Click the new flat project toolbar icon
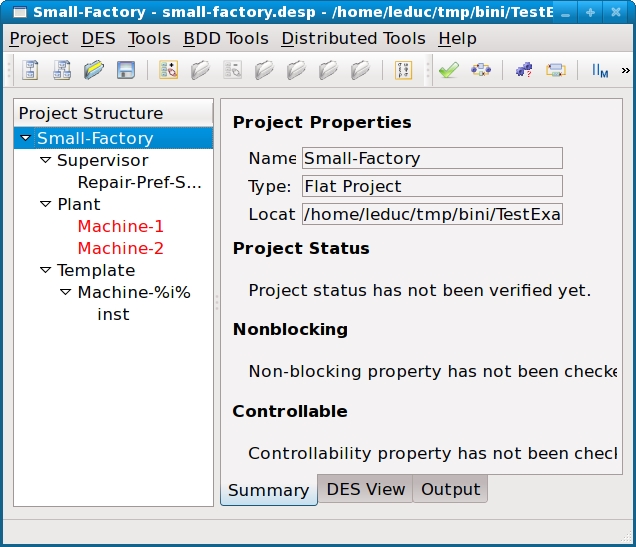 (x=31, y=71)
